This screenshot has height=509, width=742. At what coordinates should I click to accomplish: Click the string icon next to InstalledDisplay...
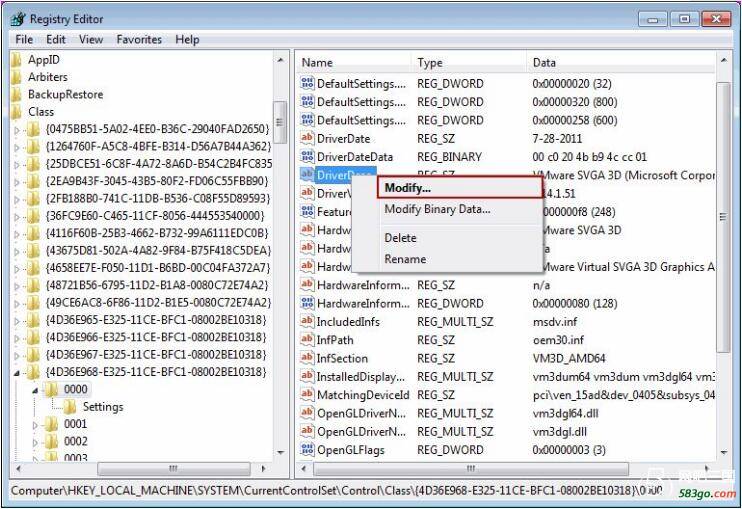pos(307,377)
